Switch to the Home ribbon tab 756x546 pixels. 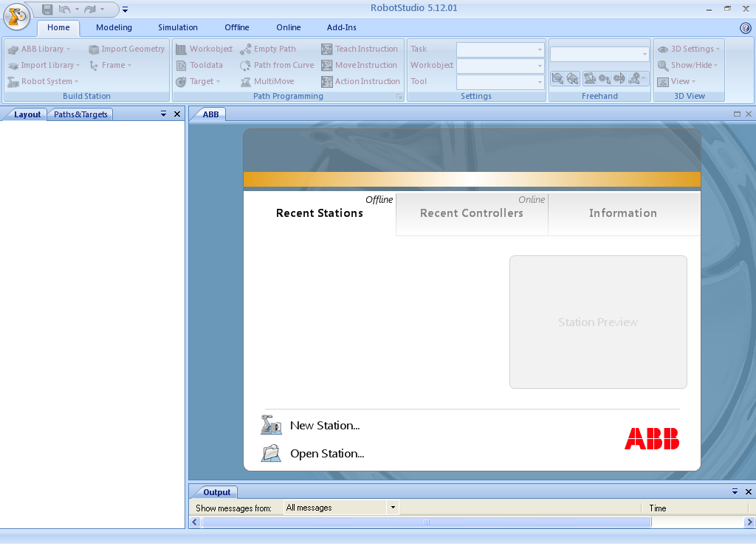(x=58, y=27)
